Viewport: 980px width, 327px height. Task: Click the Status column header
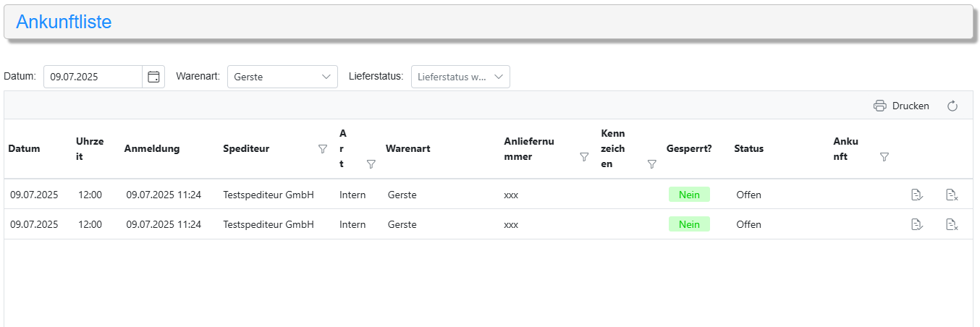[748, 149]
